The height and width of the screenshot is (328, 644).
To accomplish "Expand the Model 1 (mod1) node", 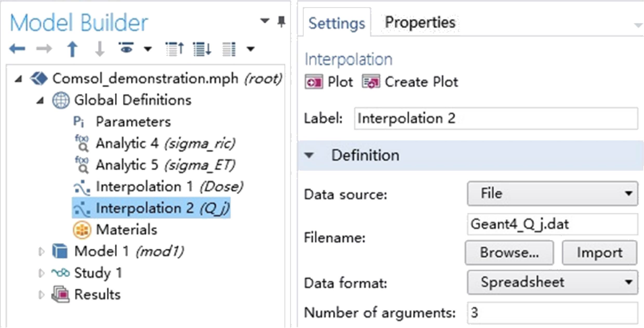I will click(x=41, y=251).
